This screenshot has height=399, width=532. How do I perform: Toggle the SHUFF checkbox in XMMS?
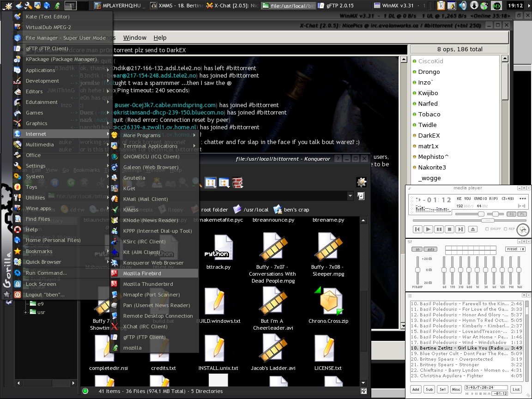487,229
